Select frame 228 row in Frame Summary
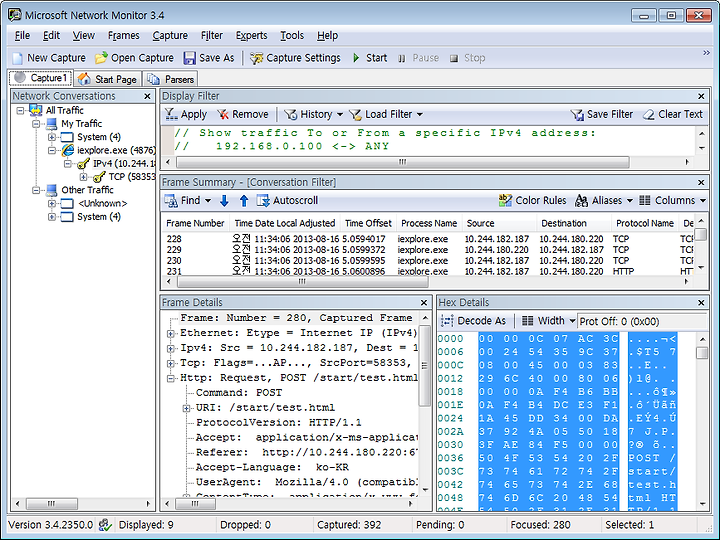 [x=427, y=239]
